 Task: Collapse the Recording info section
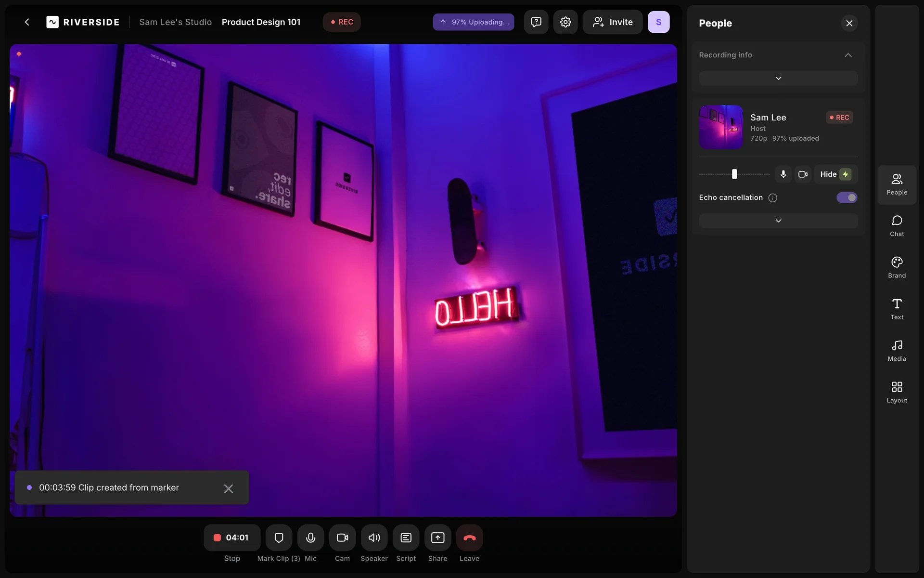848,55
